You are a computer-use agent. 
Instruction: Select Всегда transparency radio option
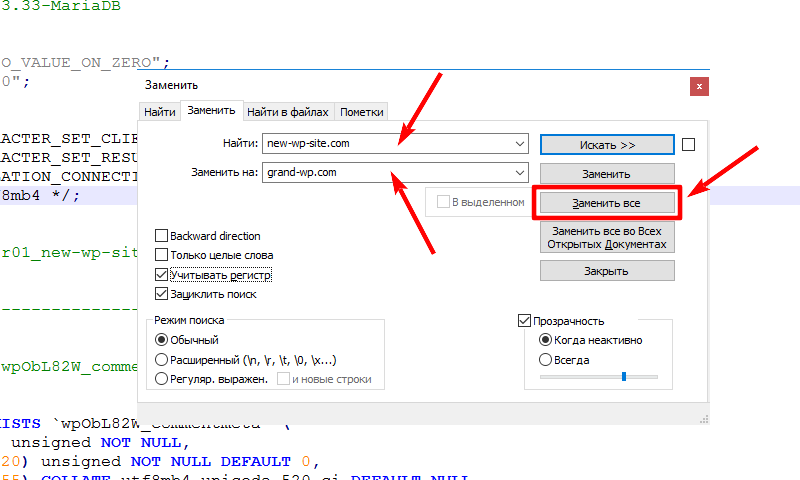[545, 360]
